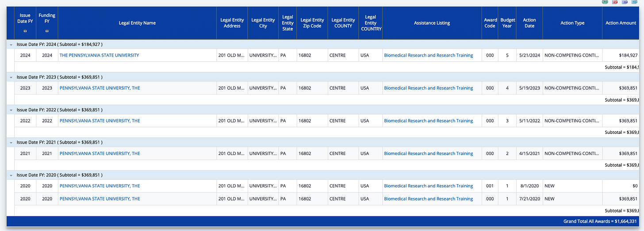Collapse the Issue Date FY: 2020 group
Image resolution: width=644 pixels, height=231 pixels.
point(11,175)
